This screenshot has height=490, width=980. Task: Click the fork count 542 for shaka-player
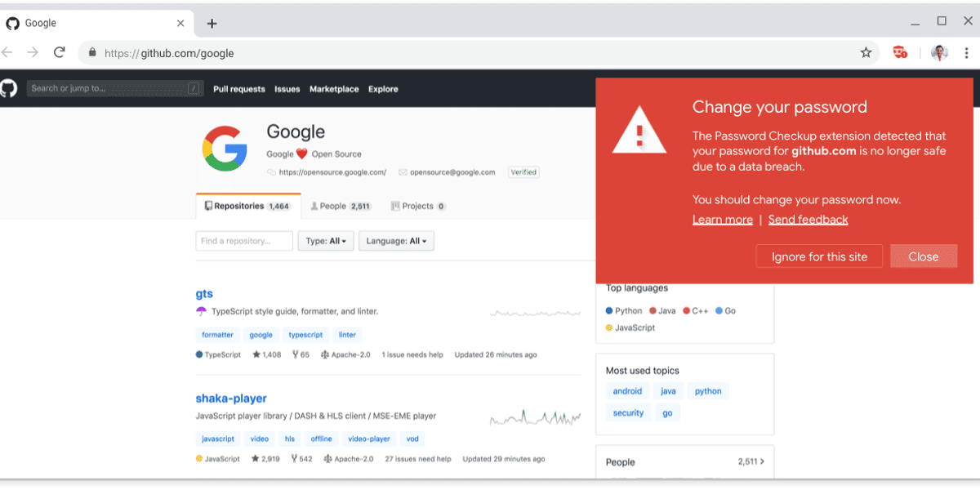click(x=301, y=459)
